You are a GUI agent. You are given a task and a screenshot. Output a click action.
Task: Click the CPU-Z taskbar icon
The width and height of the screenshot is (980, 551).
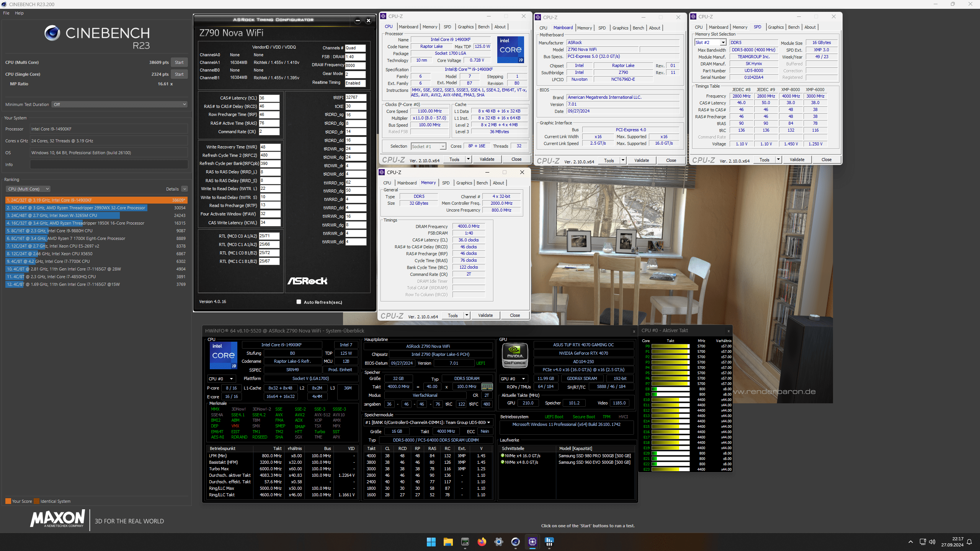[532, 542]
